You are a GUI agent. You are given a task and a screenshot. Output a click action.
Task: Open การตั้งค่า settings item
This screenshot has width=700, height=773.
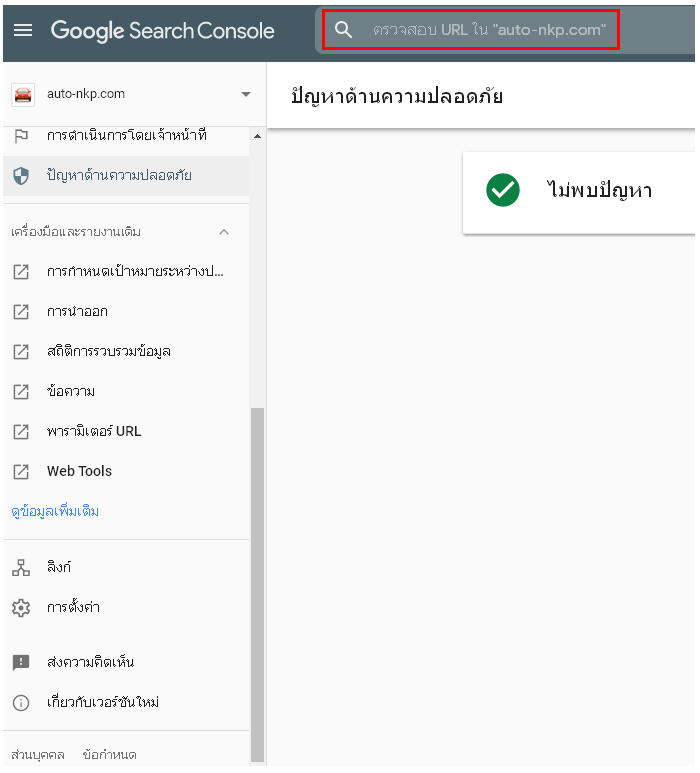(x=73, y=607)
